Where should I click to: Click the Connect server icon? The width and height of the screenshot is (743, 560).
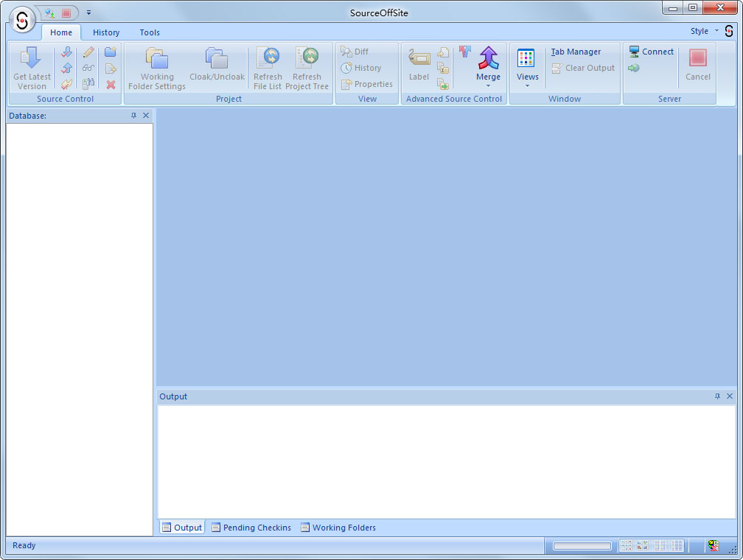[x=634, y=52]
